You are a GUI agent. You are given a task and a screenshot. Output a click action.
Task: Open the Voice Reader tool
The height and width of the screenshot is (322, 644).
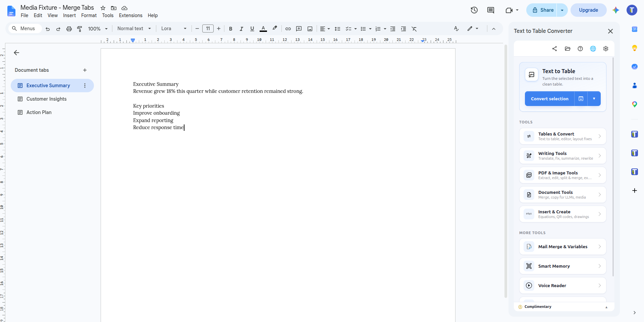tap(563, 285)
